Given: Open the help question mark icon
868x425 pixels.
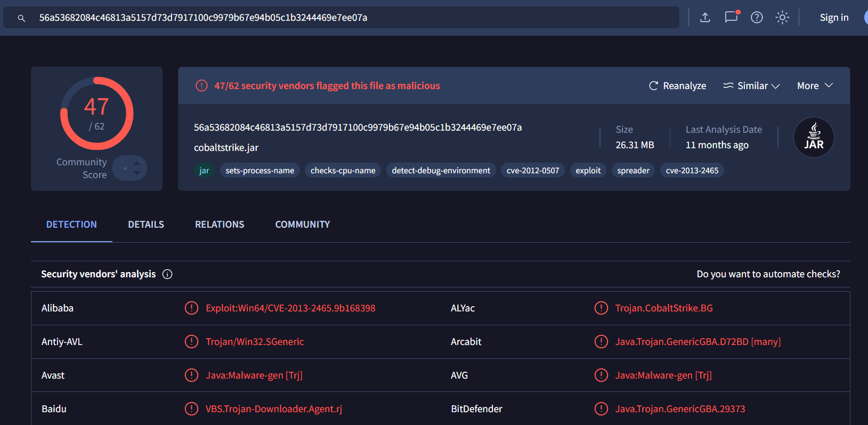Looking at the screenshot, I should 757,18.
